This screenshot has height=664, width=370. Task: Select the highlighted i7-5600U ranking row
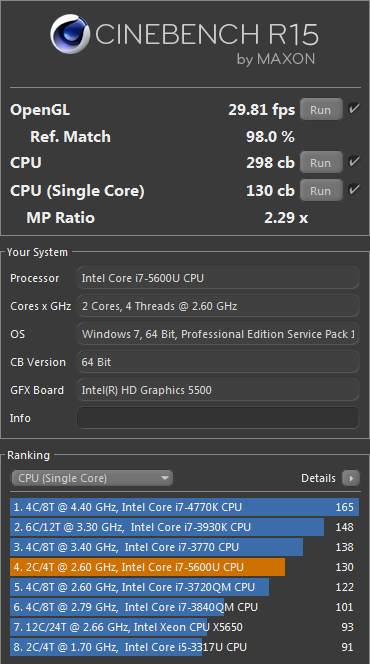coord(185,567)
